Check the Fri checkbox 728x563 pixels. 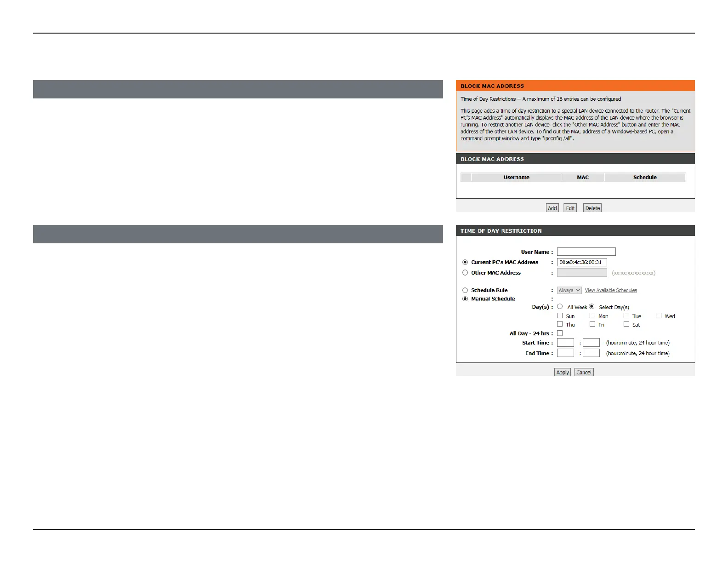point(592,324)
